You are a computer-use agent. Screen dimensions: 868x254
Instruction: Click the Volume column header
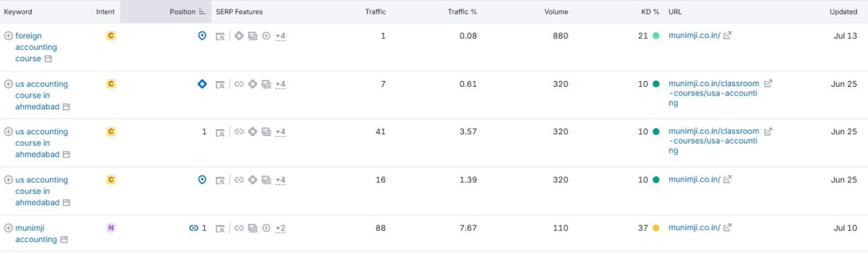556,12
